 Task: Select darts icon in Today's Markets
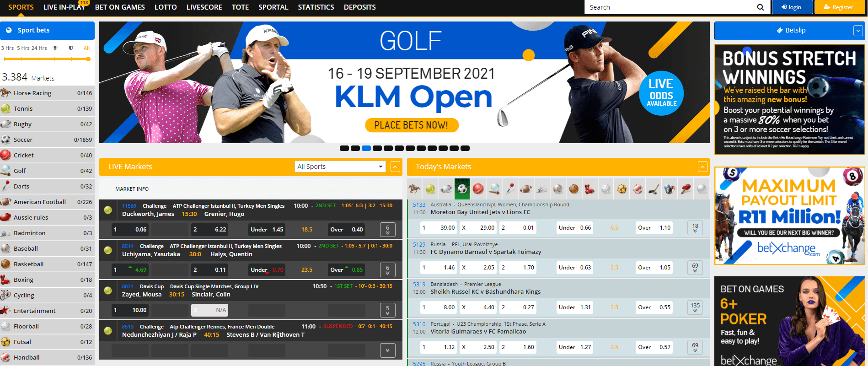point(510,189)
